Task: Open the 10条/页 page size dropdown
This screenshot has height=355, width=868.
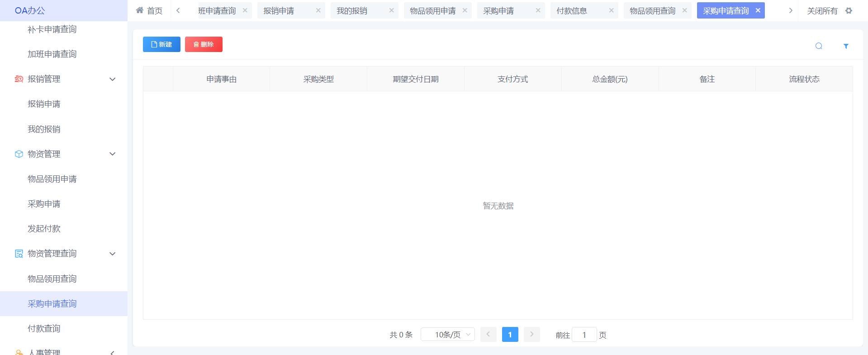Action: (x=447, y=335)
